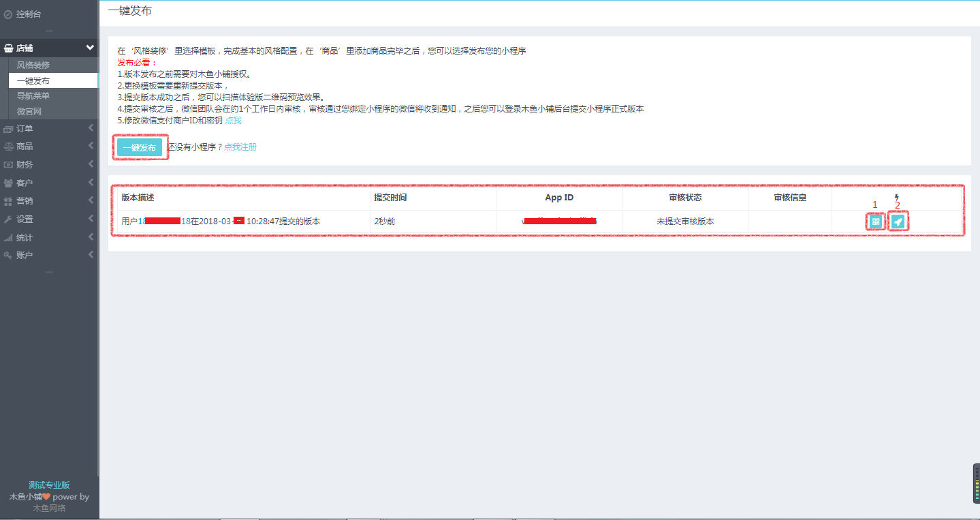This screenshot has width=980, height=520.
Task: Click the rocket submit-for-review icon
Action: pos(898,221)
